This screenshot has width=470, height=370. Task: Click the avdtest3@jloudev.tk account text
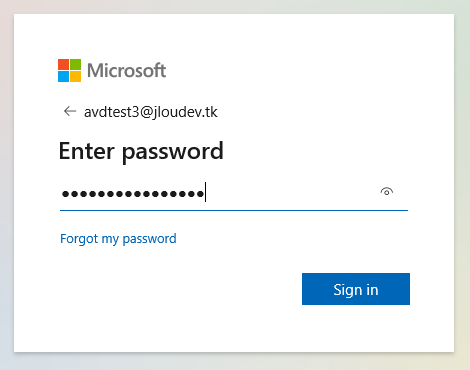click(151, 112)
